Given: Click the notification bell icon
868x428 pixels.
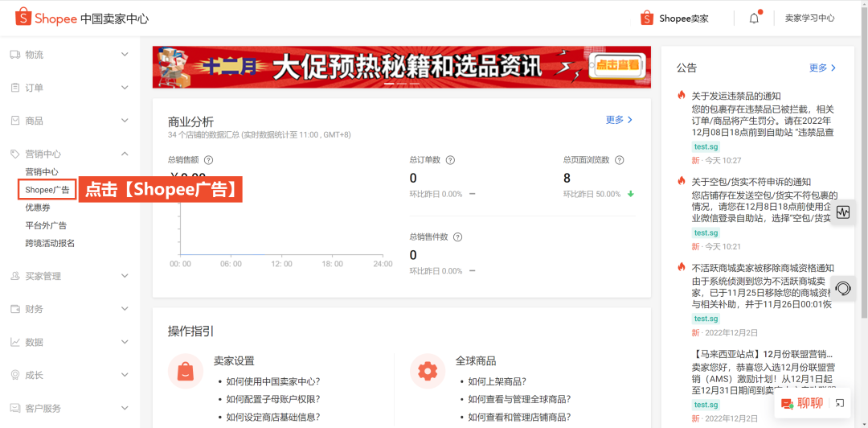Looking at the screenshot, I should coord(754,19).
